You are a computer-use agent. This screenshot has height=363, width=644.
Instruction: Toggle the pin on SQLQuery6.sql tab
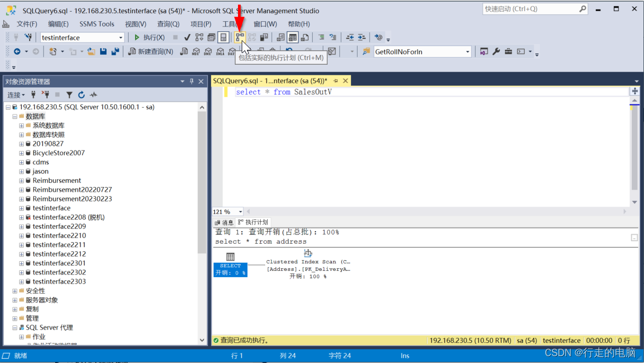click(x=336, y=81)
